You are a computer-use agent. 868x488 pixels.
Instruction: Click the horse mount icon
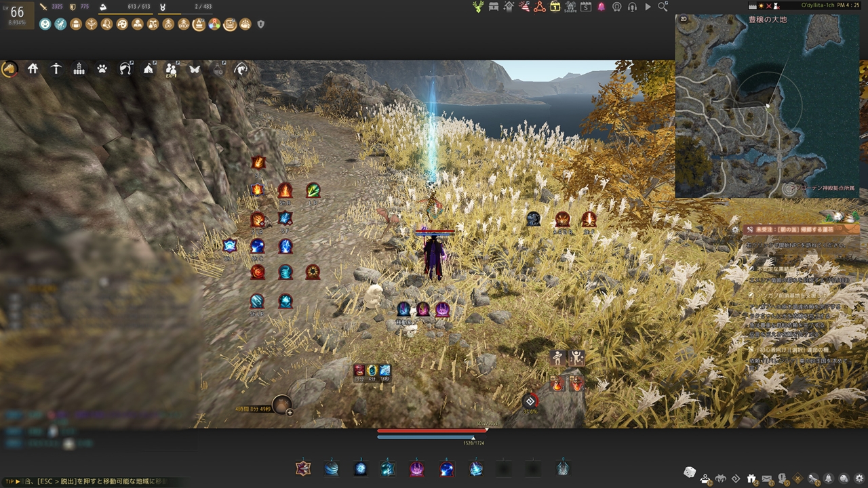click(x=9, y=68)
